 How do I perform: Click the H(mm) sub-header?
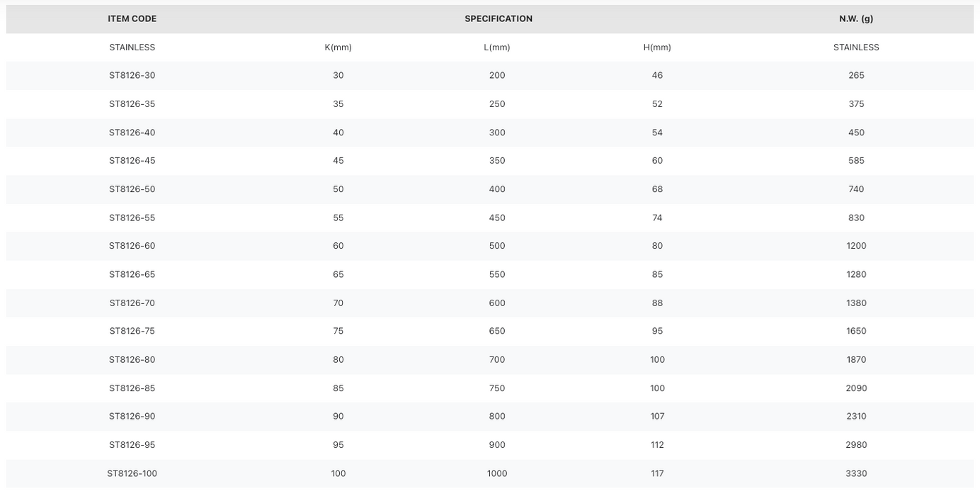pyautogui.click(x=657, y=47)
